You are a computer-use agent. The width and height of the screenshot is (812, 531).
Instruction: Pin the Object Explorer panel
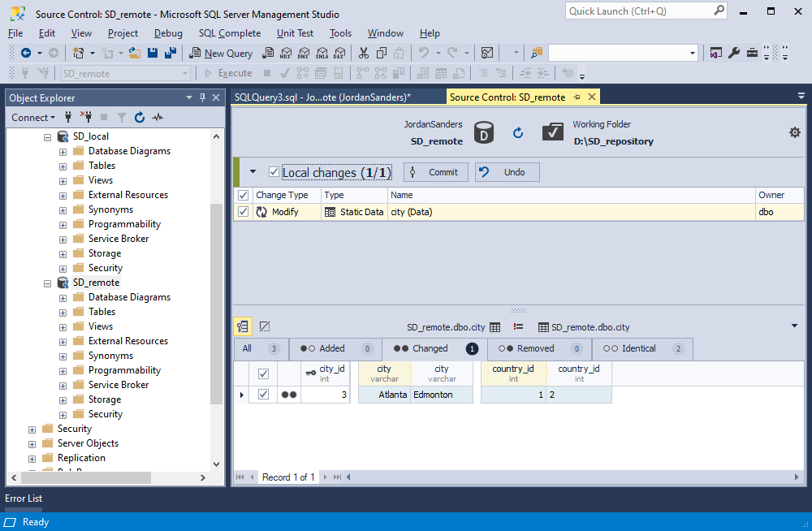pos(202,97)
